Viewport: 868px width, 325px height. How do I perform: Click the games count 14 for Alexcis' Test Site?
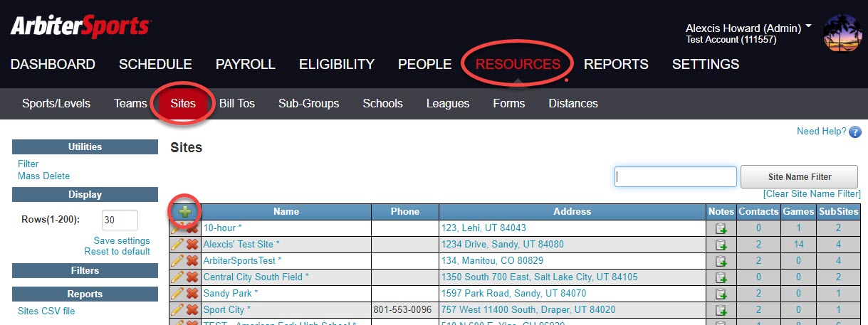pos(798,245)
